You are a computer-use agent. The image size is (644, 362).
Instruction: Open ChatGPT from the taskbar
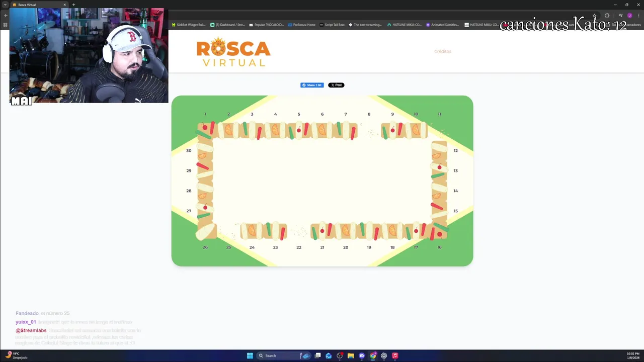[x=384, y=355]
